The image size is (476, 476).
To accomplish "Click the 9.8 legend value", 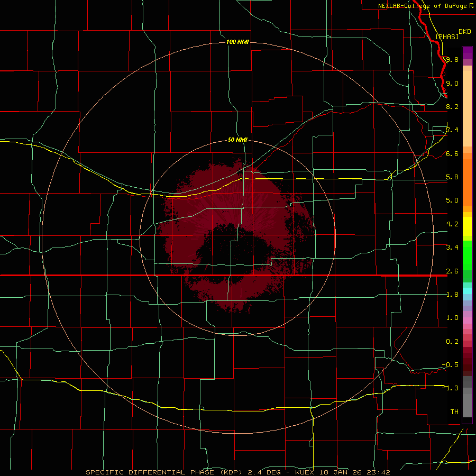I will (x=452, y=59).
